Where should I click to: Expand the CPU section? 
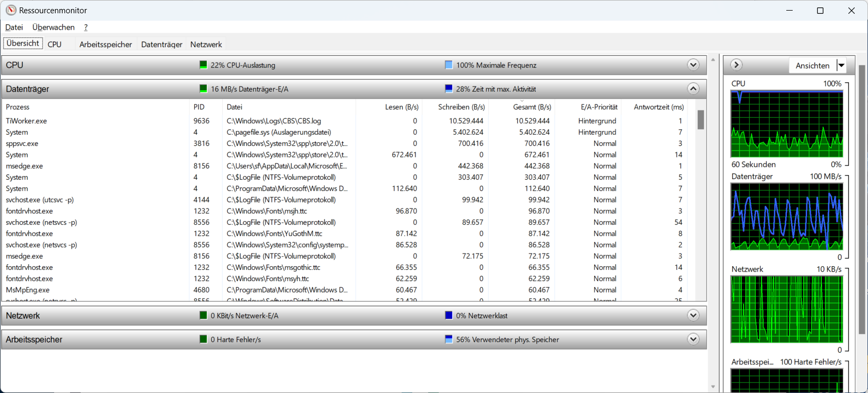(x=693, y=65)
